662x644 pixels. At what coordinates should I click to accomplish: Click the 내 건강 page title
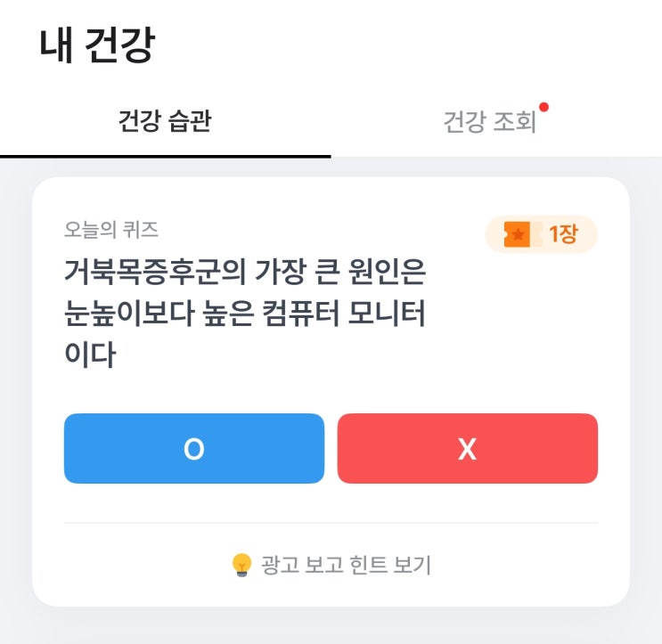[96, 45]
